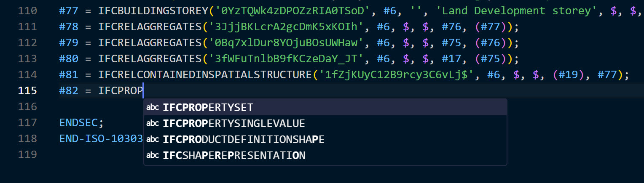Click the abc icon beside IFCPROPERTYSET

[x=153, y=107]
